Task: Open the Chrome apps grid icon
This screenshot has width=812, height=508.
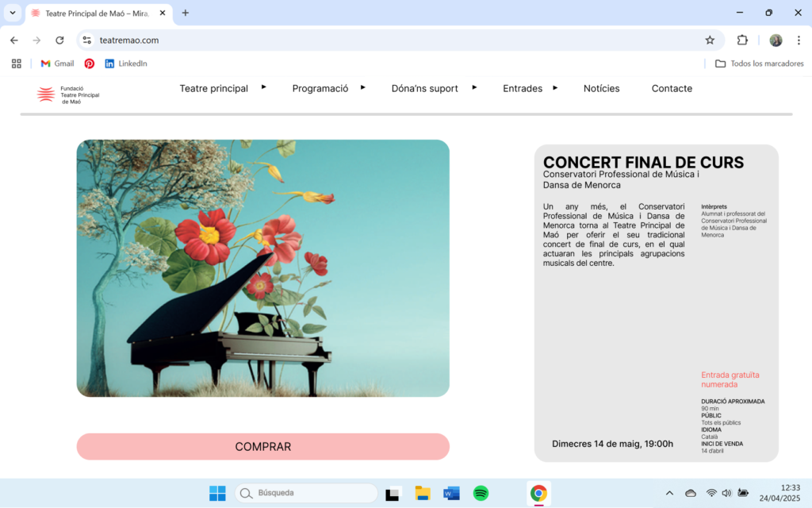Action: click(x=17, y=63)
